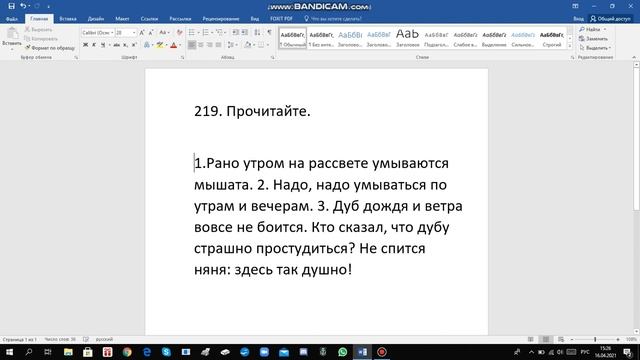Toggle bold (Ж) formatting
This screenshot has width=640, height=360.
tap(85, 45)
